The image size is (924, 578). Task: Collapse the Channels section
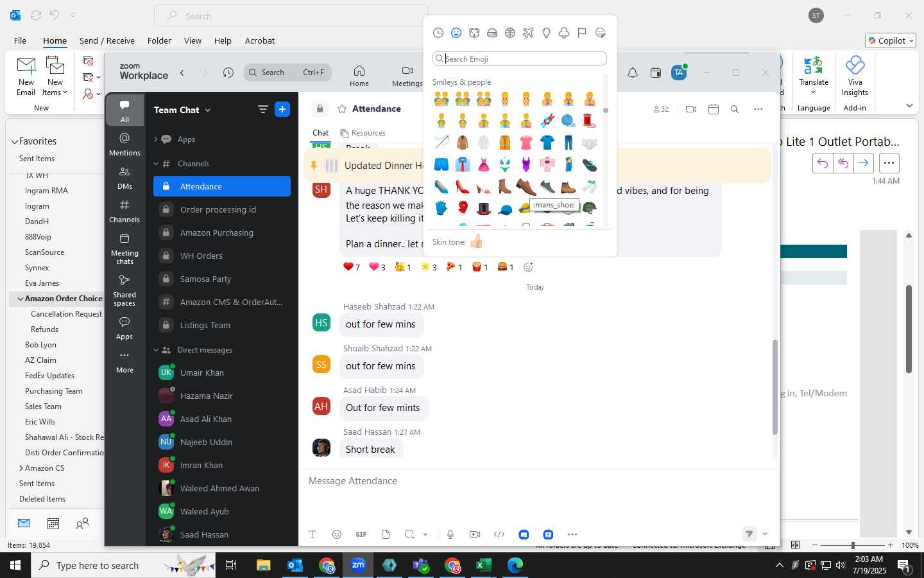pos(156,164)
